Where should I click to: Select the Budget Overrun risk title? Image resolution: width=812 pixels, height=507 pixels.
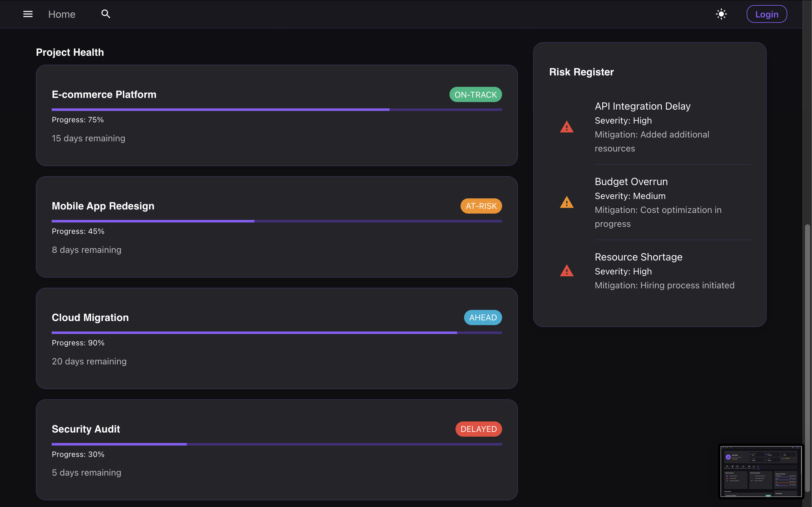click(631, 181)
